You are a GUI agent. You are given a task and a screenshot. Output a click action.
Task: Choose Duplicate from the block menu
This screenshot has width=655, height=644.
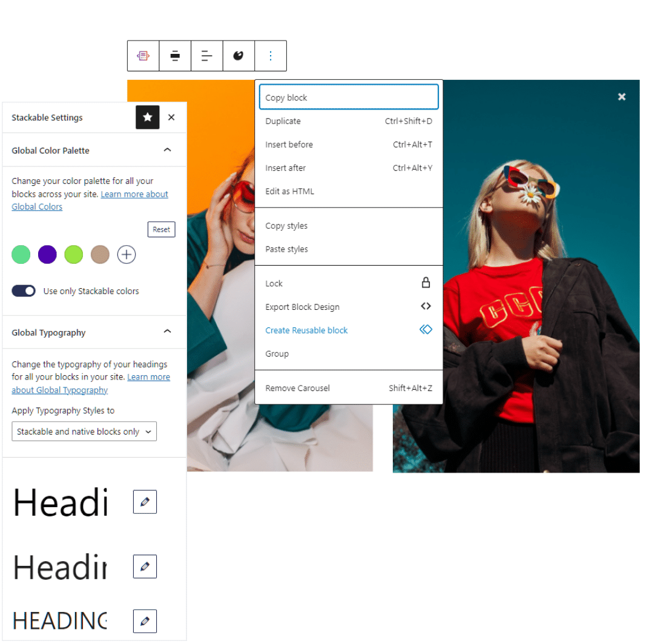point(349,121)
